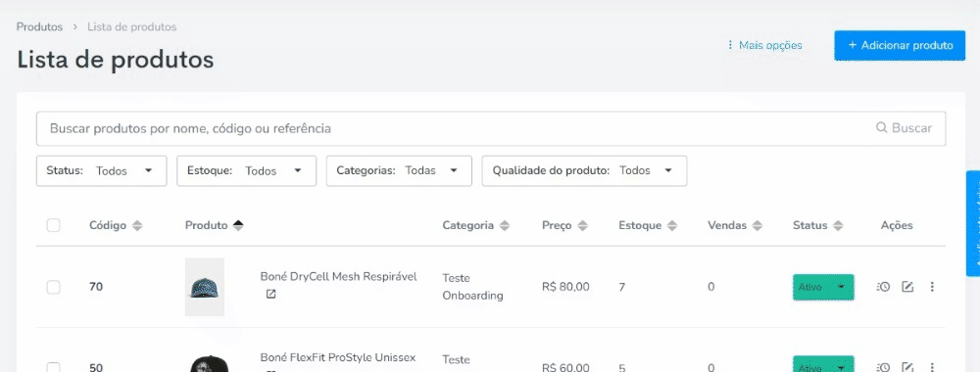
Task: Sort by Categoria column arrows
Action: (505, 226)
